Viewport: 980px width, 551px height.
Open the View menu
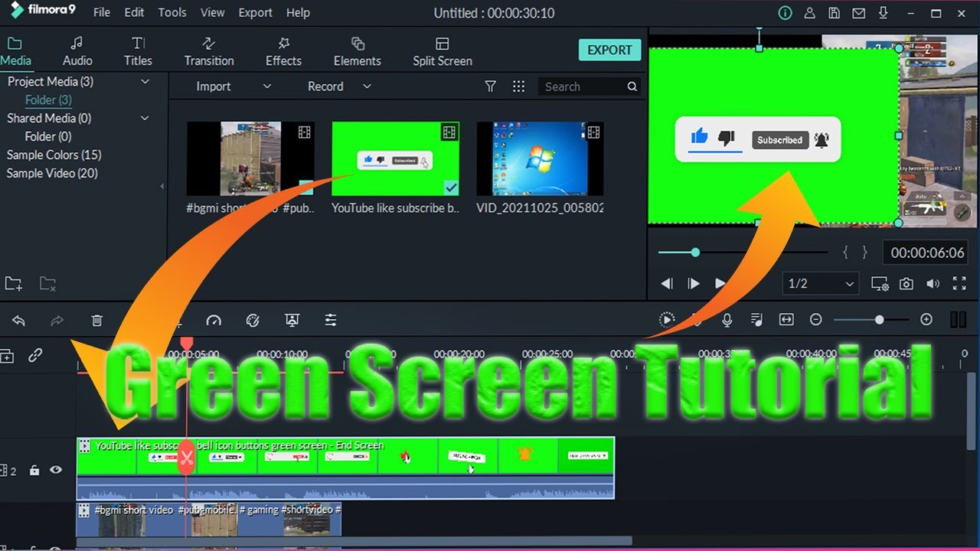tap(213, 13)
